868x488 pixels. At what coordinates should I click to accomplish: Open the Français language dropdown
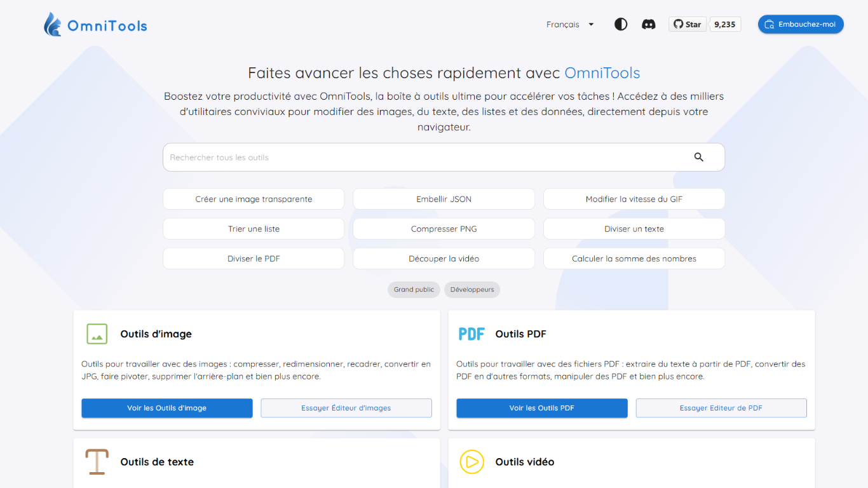tap(570, 25)
